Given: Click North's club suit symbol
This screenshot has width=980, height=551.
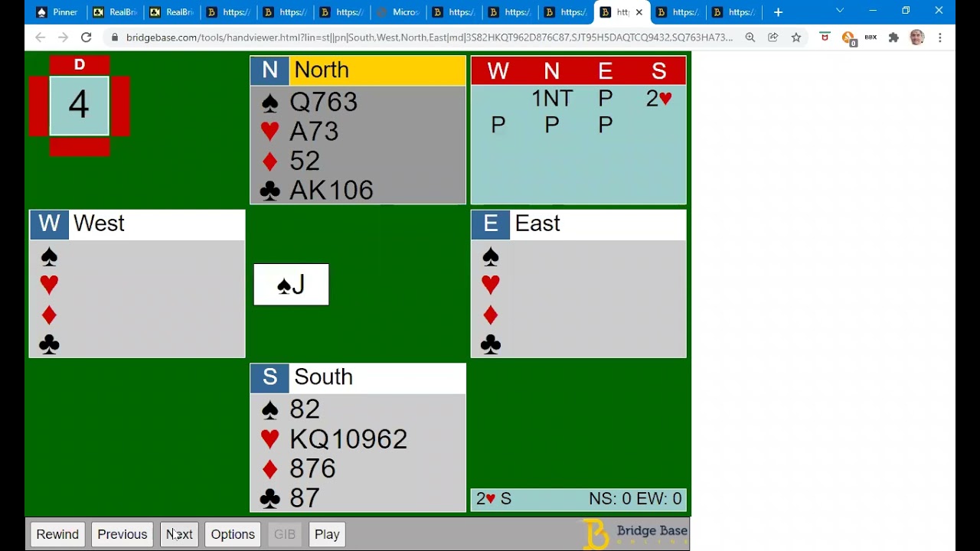Looking at the screenshot, I should (269, 191).
